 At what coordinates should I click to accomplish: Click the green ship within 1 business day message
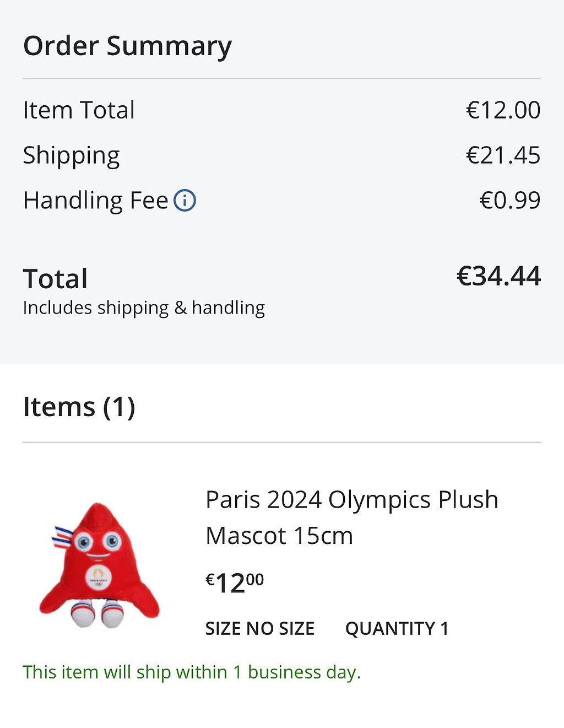tap(192, 672)
